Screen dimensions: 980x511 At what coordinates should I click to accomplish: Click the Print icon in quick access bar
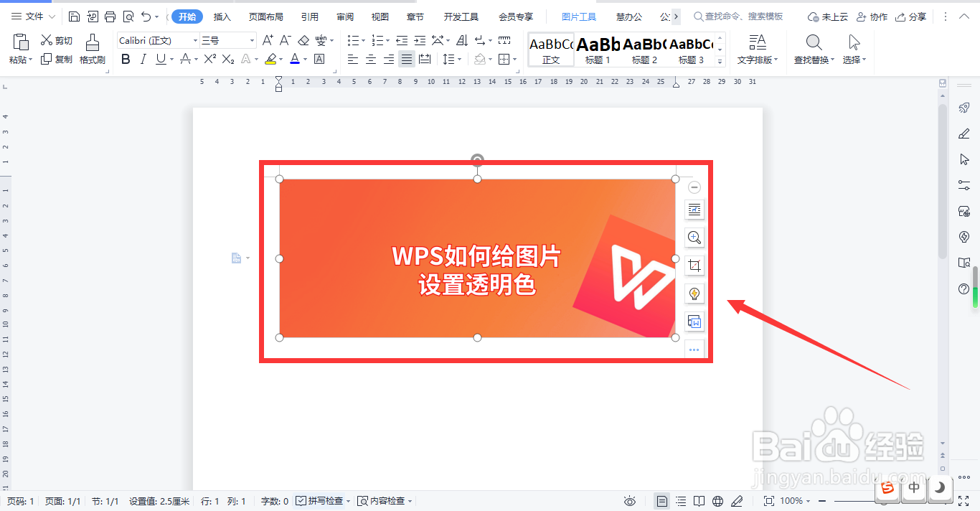[x=110, y=17]
